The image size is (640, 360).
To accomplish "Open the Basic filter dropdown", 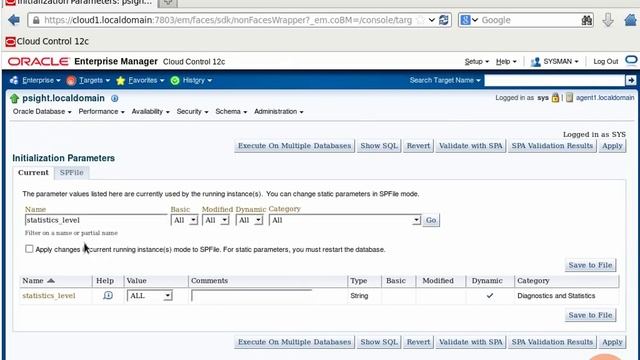I will [184, 220].
